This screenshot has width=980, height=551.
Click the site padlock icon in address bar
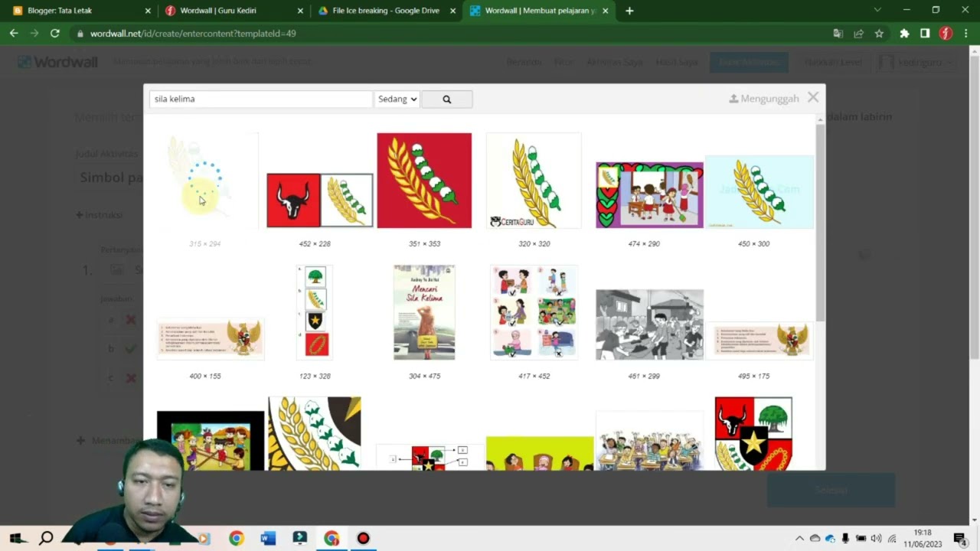click(x=80, y=34)
